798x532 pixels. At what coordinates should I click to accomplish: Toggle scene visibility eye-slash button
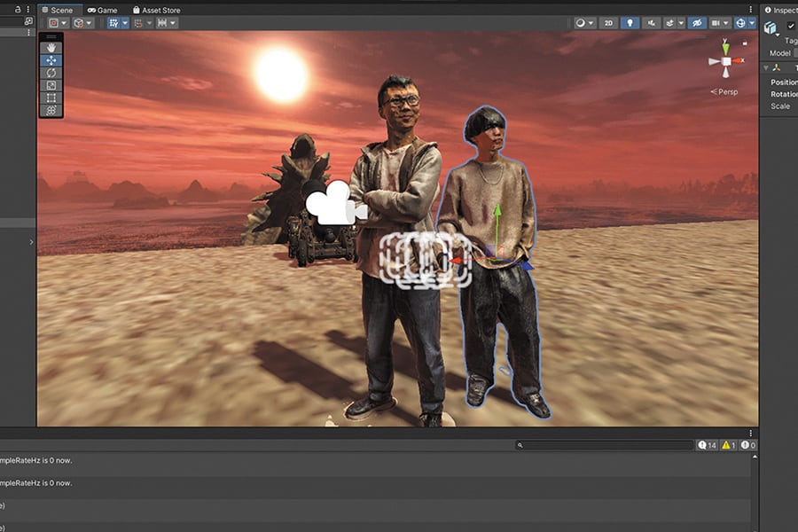coord(697,23)
